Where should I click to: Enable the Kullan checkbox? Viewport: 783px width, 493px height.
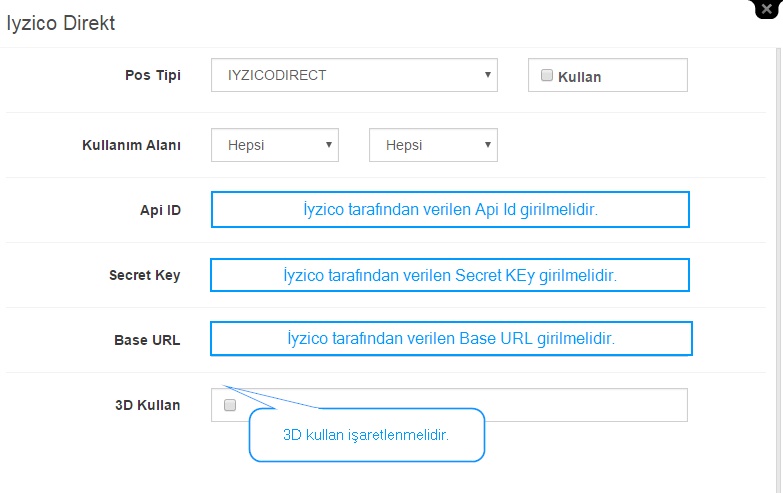pos(547,75)
